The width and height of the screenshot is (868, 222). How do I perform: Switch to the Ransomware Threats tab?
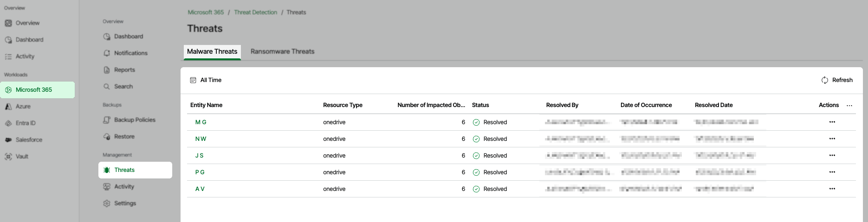283,52
